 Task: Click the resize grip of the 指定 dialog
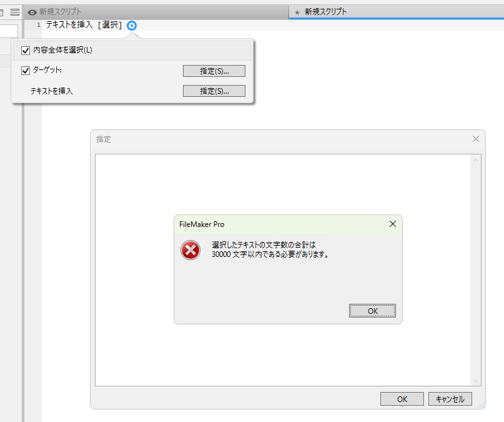click(x=481, y=405)
